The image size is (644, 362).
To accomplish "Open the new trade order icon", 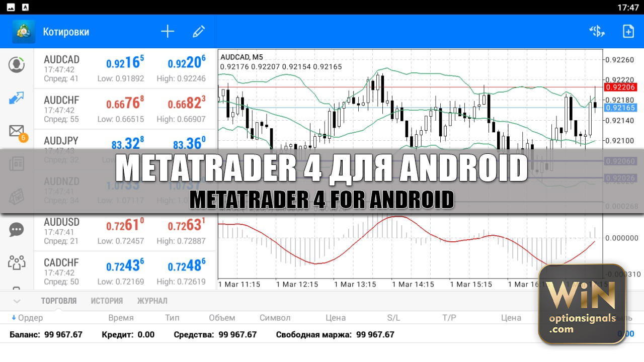I will point(597,32).
